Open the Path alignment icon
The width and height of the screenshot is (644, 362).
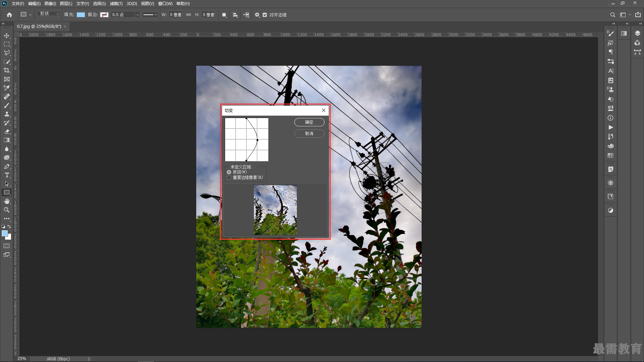(x=235, y=15)
